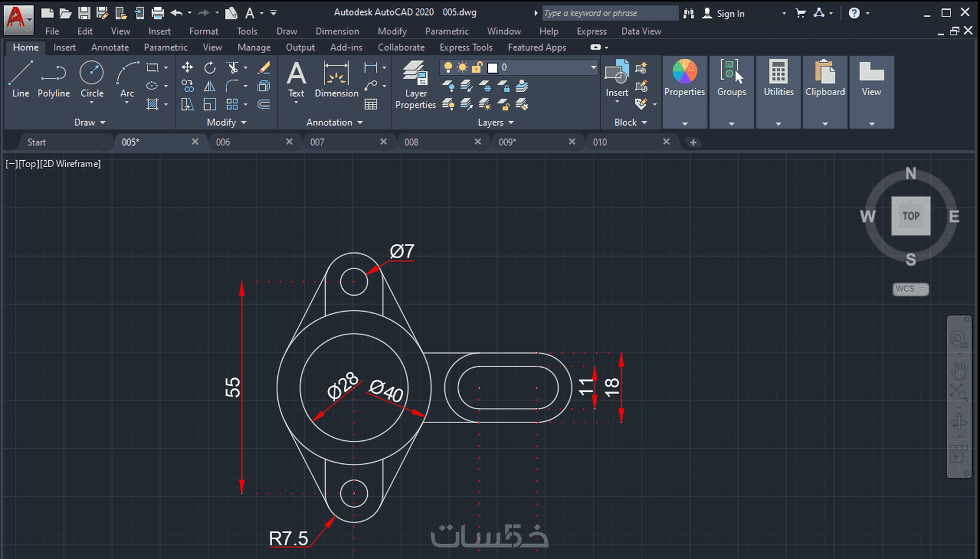The width and height of the screenshot is (980, 559).
Task: Click the Insert block icon
Action: coord(617,78)
